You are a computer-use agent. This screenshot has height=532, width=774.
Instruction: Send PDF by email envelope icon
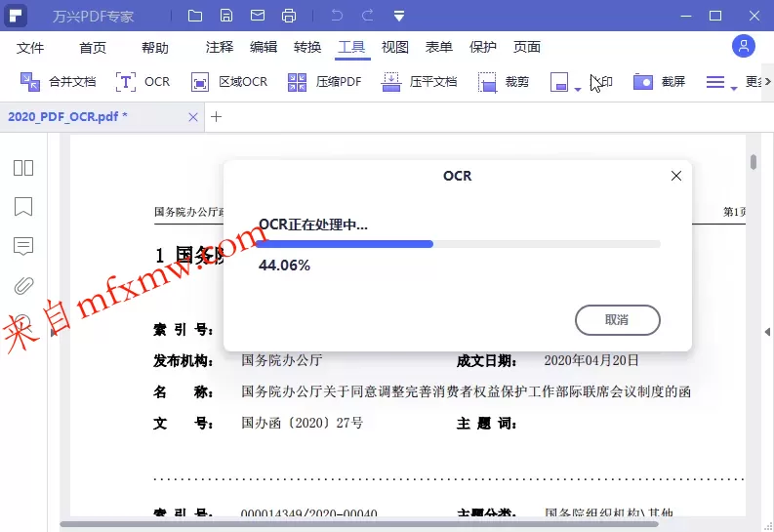point(257,16)
